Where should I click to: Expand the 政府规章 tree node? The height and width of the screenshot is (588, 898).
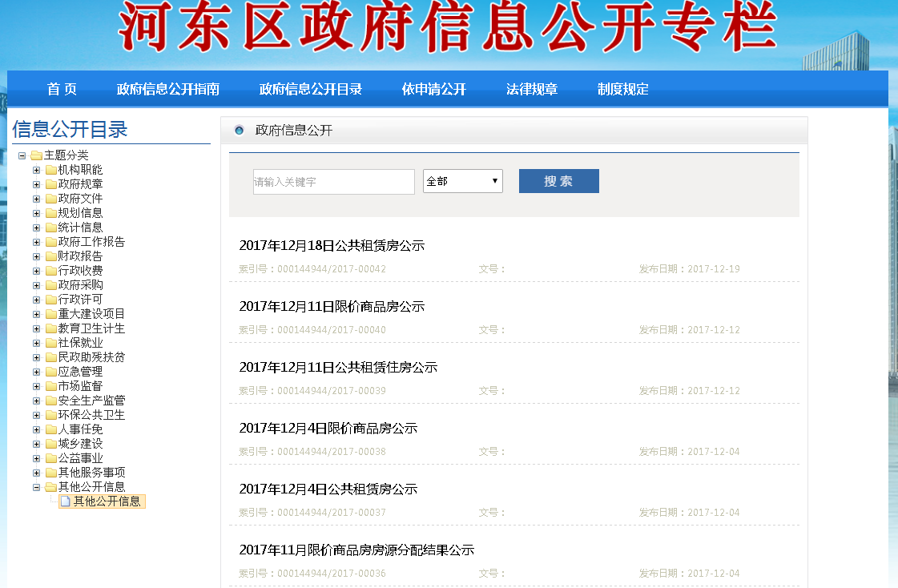[36, 184]
